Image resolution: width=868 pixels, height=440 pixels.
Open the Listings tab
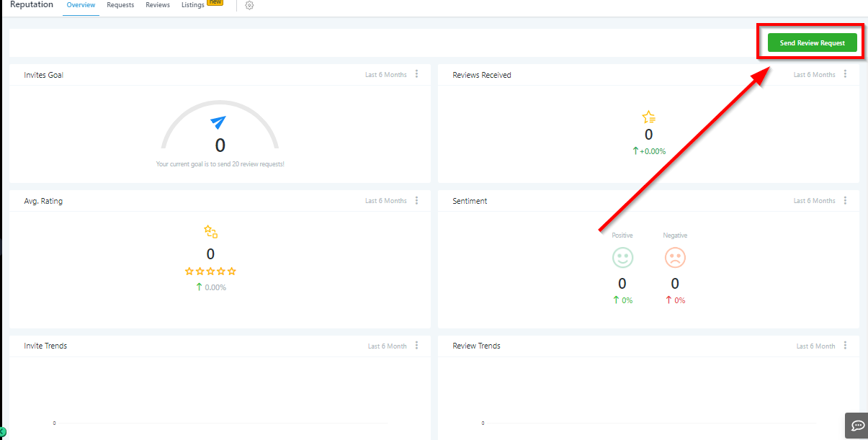(x=193, y=5)
